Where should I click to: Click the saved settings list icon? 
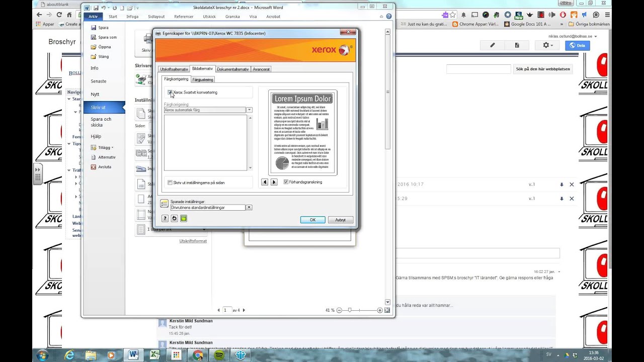point(164,203)
